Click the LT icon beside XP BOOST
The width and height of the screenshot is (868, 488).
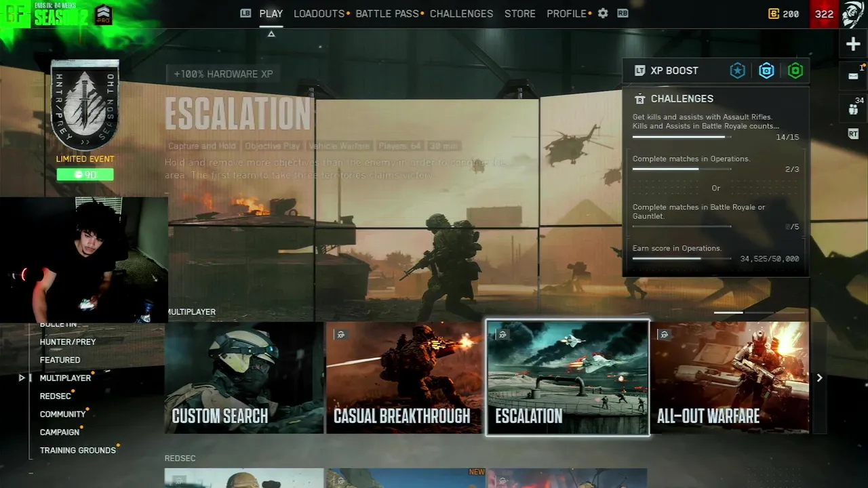pyautogui.click(x=639, y=70)
